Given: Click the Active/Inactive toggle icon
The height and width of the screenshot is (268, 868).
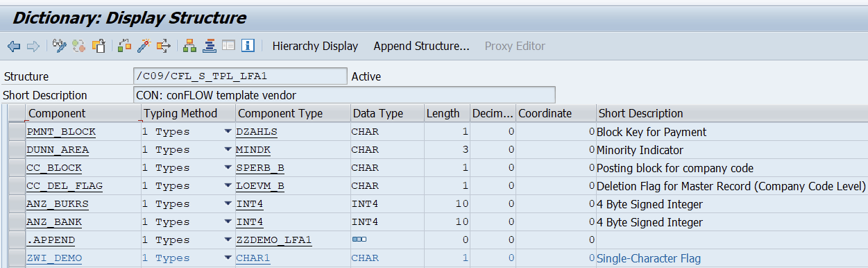Looking at the screenshot, I should point(79,47).
